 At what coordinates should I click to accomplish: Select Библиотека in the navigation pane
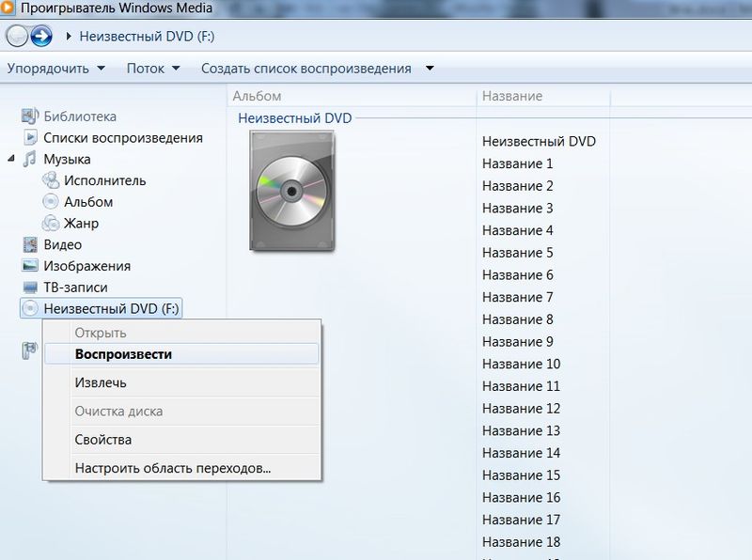[80, 117]
